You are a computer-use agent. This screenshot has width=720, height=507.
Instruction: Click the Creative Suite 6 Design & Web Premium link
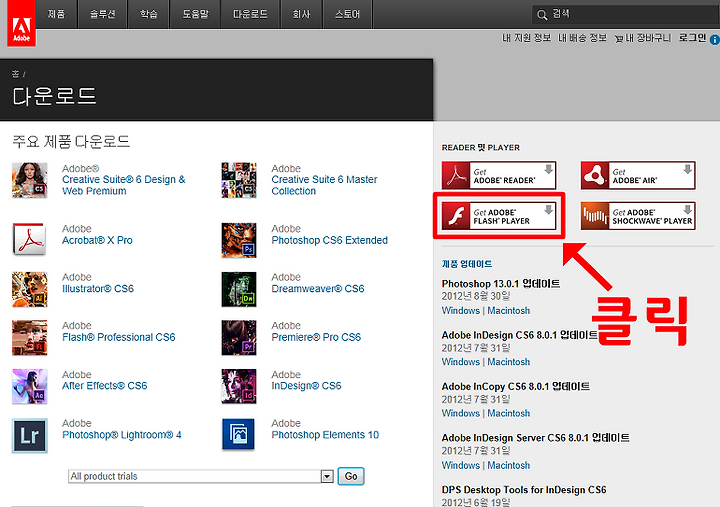coord(124,185)
